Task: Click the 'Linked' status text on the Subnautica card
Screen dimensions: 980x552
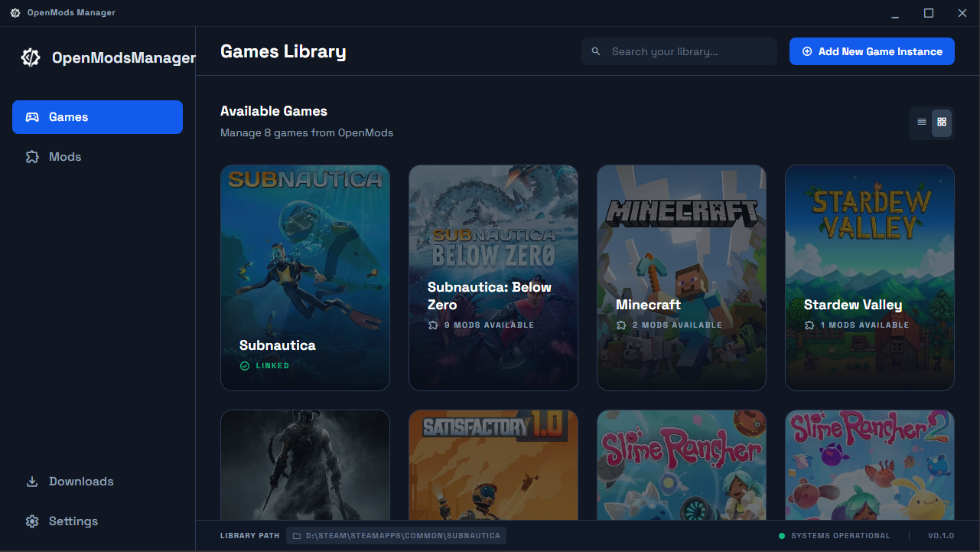Action: click(x=273, y=366)
